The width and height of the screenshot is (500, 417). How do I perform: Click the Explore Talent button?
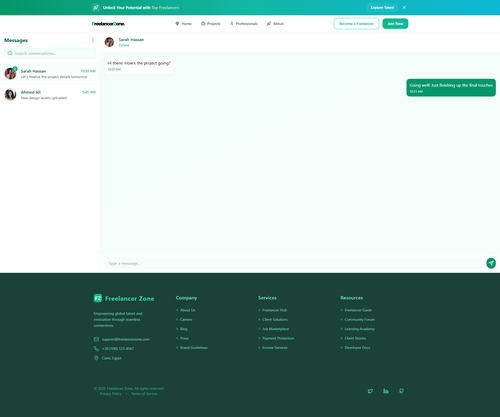[382, 7]
